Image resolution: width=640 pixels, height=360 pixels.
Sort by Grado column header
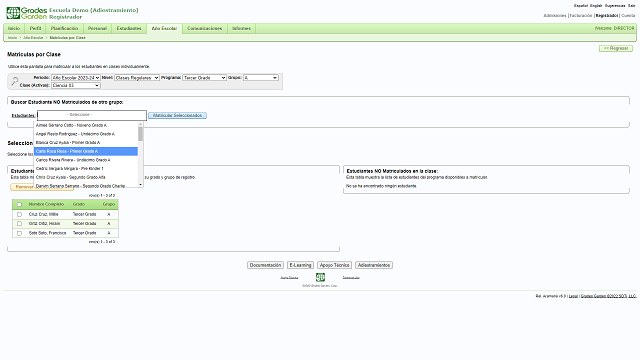click(79, 204)
